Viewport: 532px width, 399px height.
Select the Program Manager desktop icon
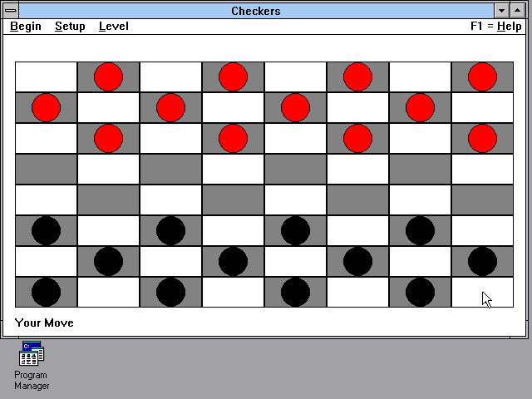click(x=32, y=356)
